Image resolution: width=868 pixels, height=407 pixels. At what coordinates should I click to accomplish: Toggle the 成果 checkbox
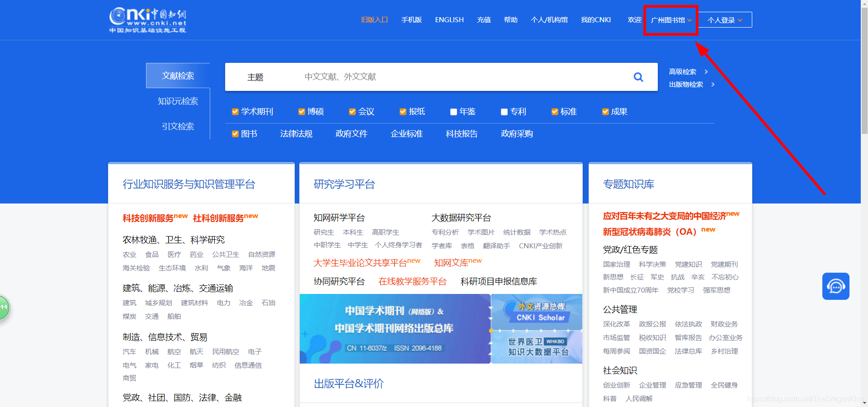[605, 112]
